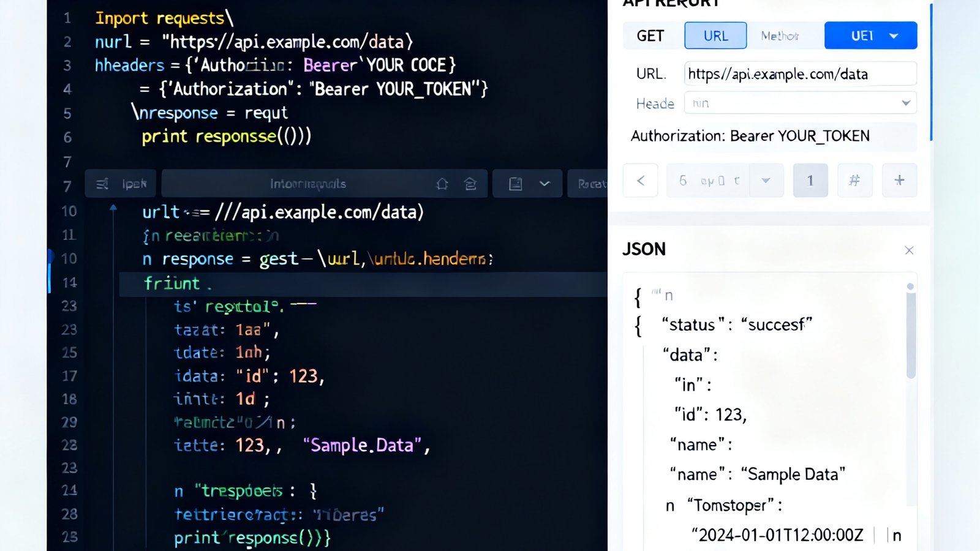
Task: Click the Authorization: Bearer YOUR_TOKEN text
Action: 750,136
